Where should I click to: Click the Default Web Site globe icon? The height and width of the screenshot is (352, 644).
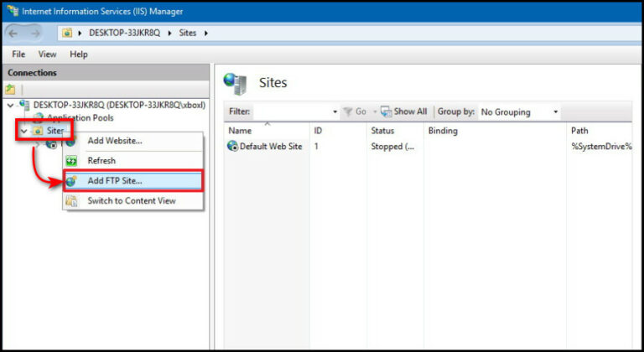click(232, 146)
